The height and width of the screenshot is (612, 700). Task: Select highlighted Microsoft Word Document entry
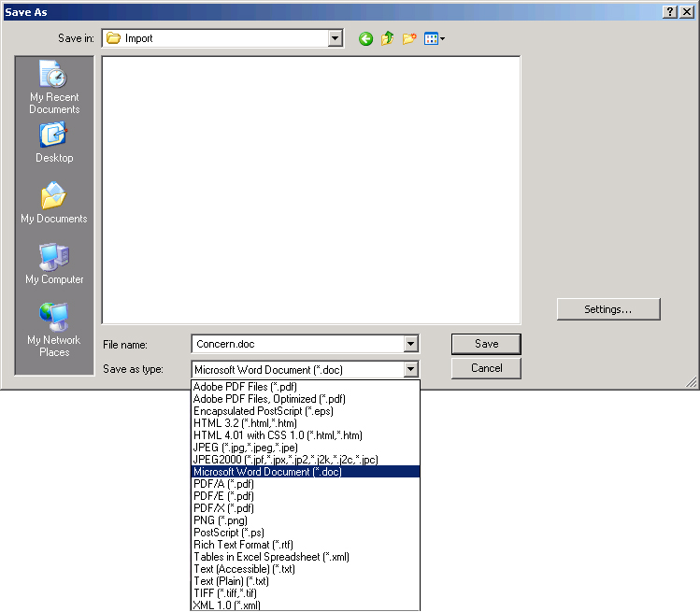click(x=306, y=472)
